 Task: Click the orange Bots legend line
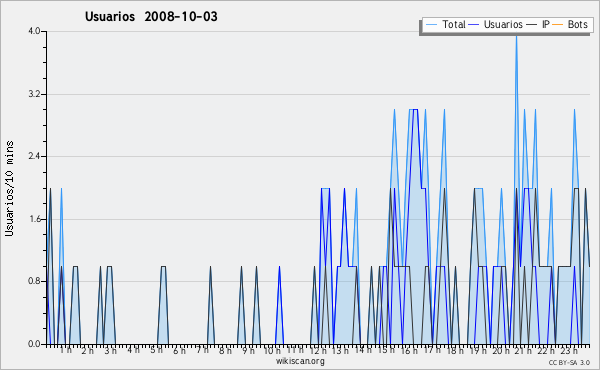558,25
